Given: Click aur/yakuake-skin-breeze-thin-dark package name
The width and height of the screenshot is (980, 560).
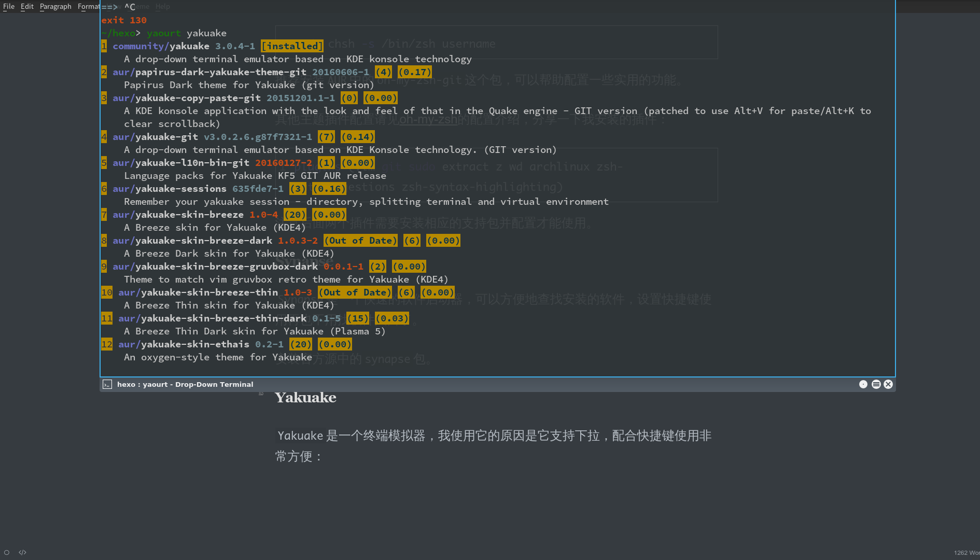Looking at the screenshot, I should coord(212,318).
